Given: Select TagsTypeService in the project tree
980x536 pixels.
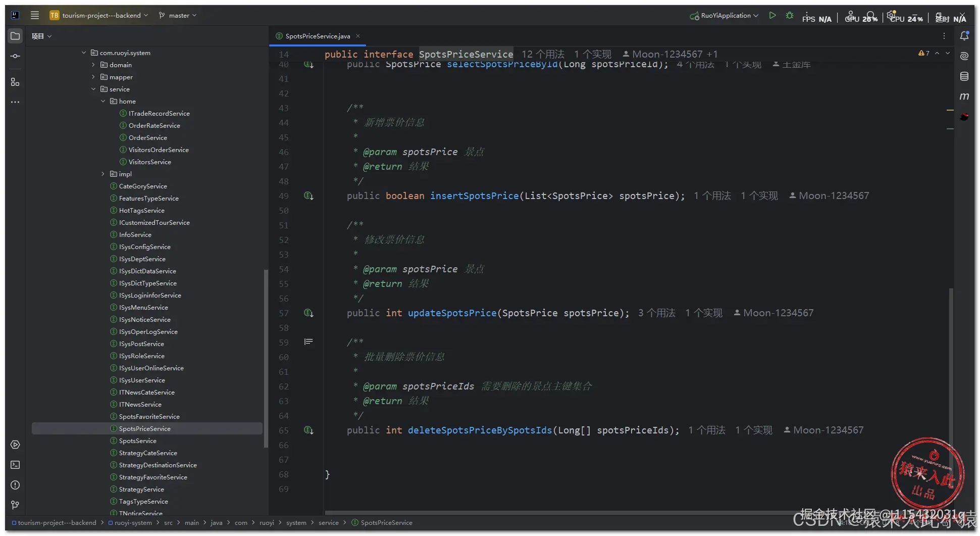Looking at the screenshot, I should pyautogui.click(x=143, y=501).
